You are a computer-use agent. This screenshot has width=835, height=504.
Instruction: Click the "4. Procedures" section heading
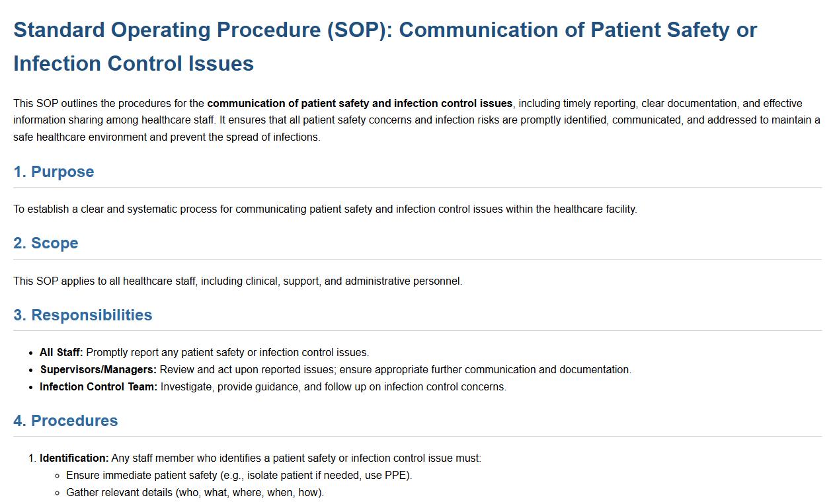[x=65, y=421]
